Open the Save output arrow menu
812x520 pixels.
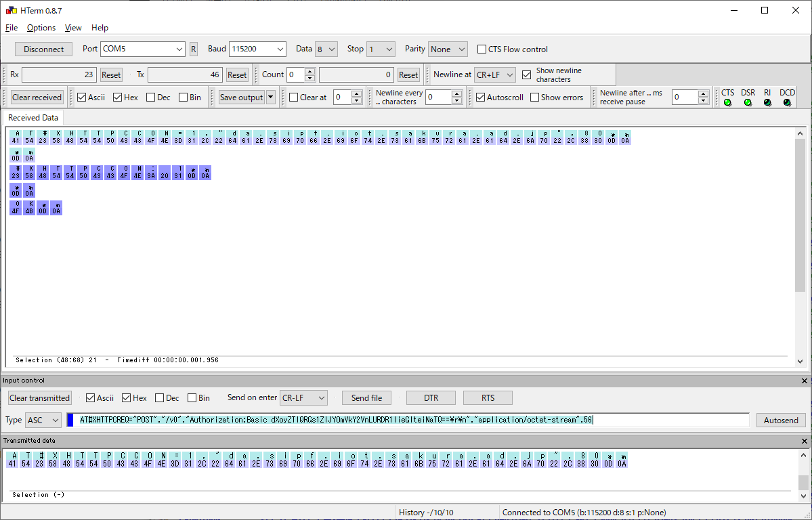(x=271, y=97)
